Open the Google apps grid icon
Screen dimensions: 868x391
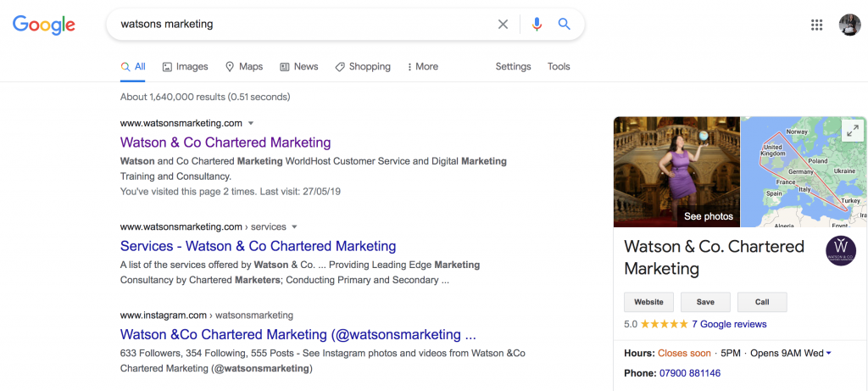[x=816, y=25]
